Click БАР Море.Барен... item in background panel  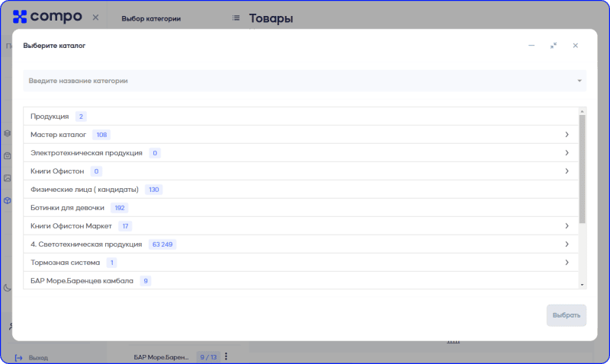point(161,357)
